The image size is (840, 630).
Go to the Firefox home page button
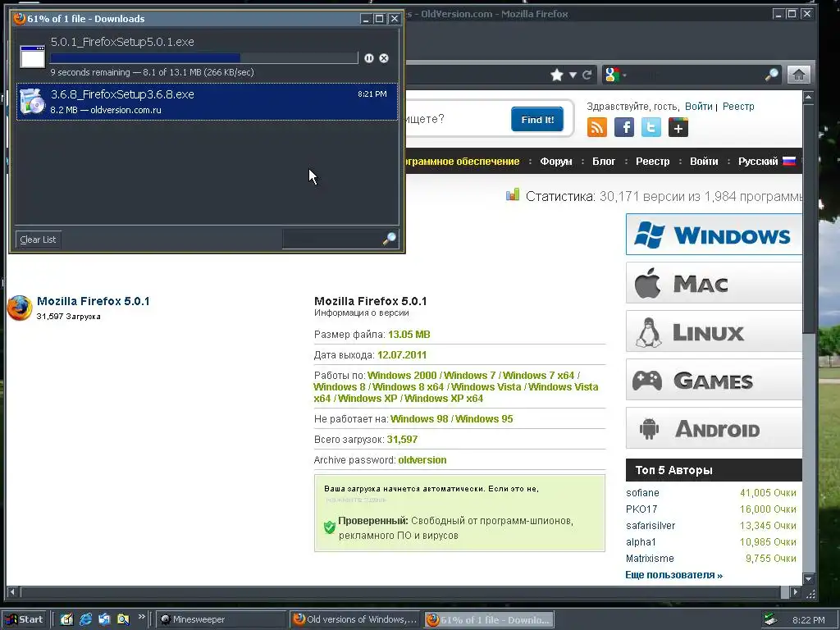(798, 75)
